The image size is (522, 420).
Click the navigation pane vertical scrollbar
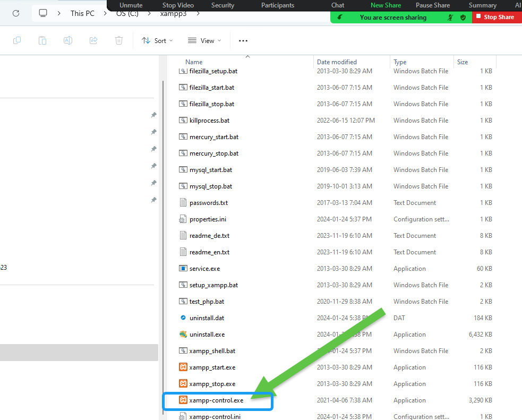(x=163, y=246)
